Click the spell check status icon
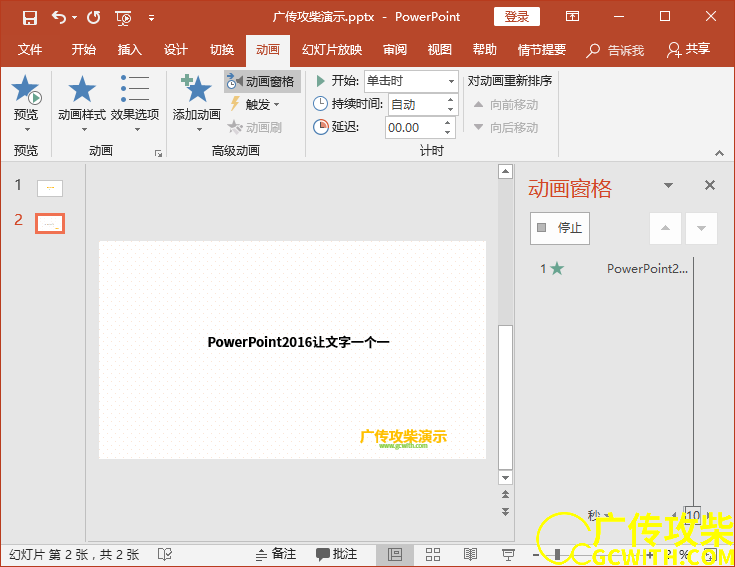735x567 pixels. click(x=165, y=555)
